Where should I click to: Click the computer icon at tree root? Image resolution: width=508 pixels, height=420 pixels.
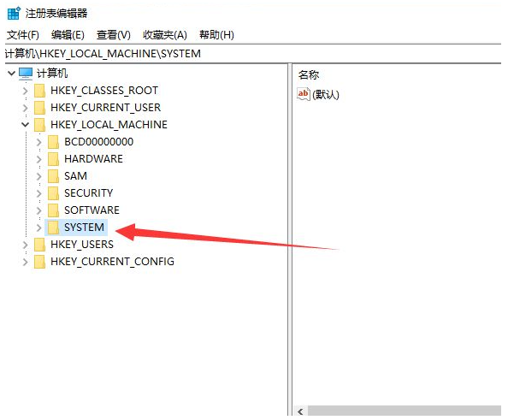(x=26, y=74)
